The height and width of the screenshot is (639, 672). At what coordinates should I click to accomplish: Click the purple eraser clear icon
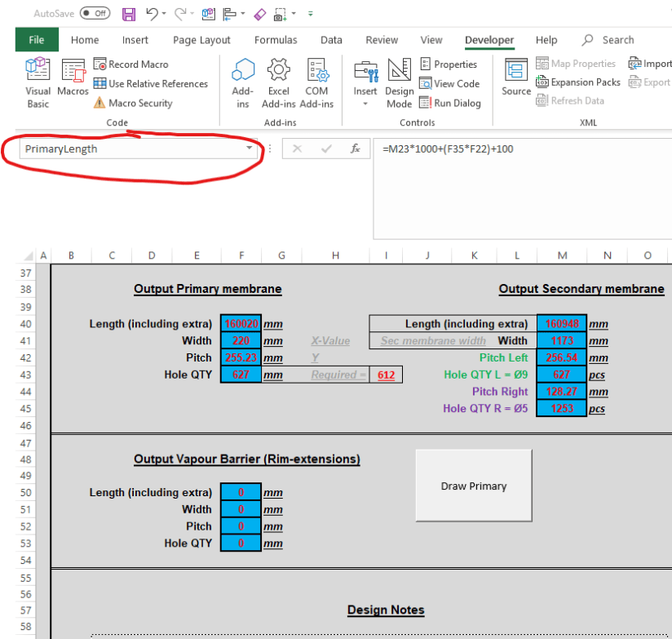tap(259, 14)
